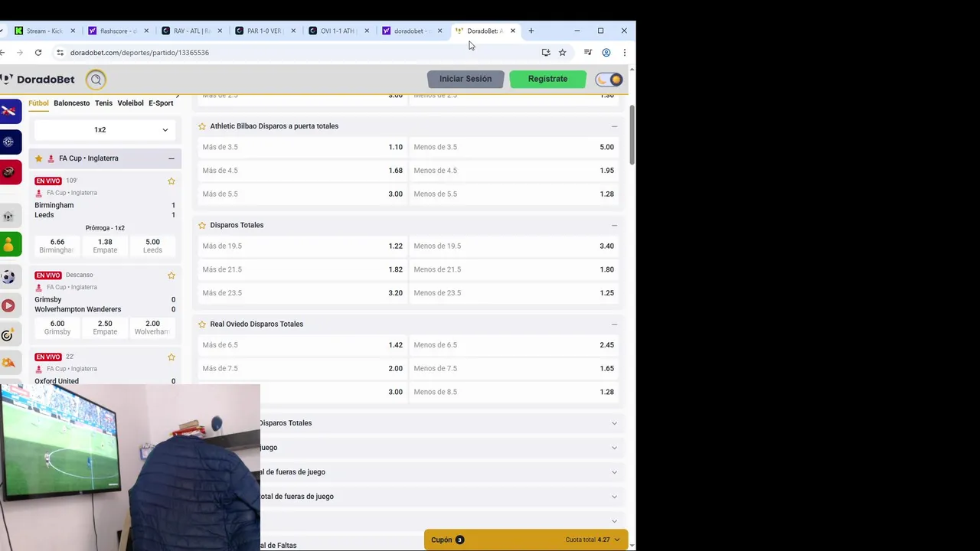Select Real Oviedo Menos de 8.5 at 1.28
The width and height of the screenshot is (980, 551).
click(514, 392)
